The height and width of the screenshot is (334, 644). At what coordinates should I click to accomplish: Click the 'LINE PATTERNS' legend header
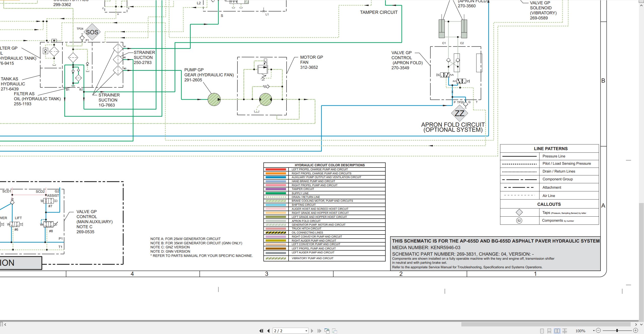point(551,149)
